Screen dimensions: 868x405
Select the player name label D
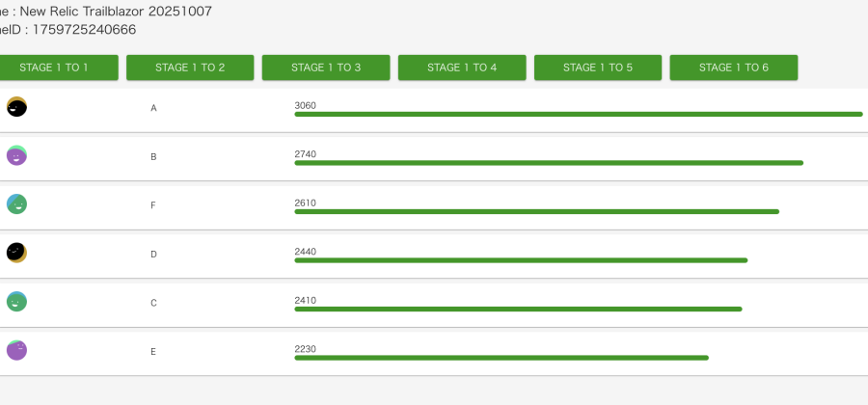(153, 255)
